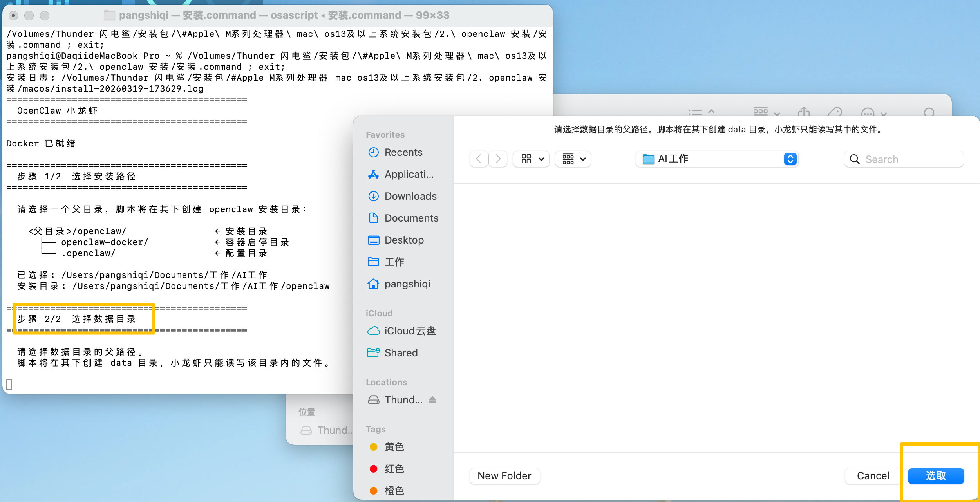The width and height of the screenshot is (980, 502).
Task: Eject the Thunder volume
Action: (x=432, y=400)
